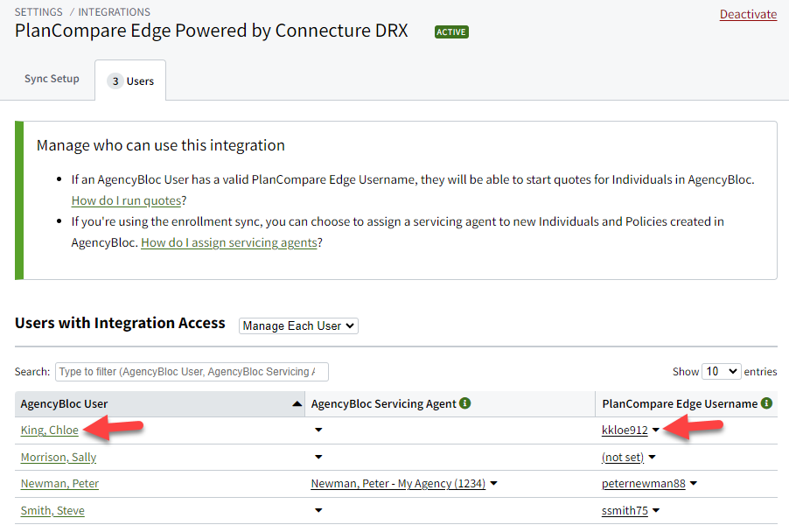Click the 'Manage who can use this integration' heading
789x532 pixels.
pos(161,145)
